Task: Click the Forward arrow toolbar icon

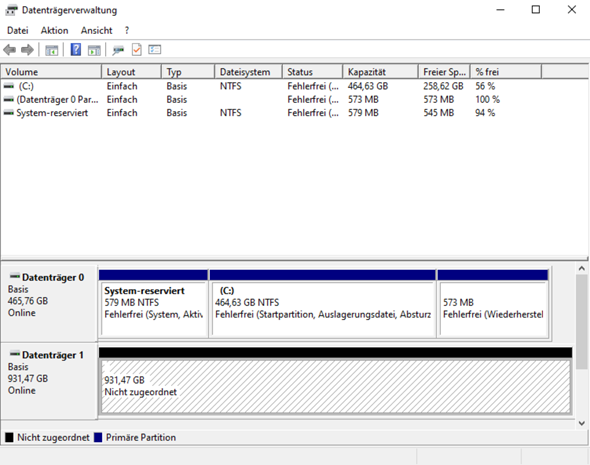Action: click(27, 50)
